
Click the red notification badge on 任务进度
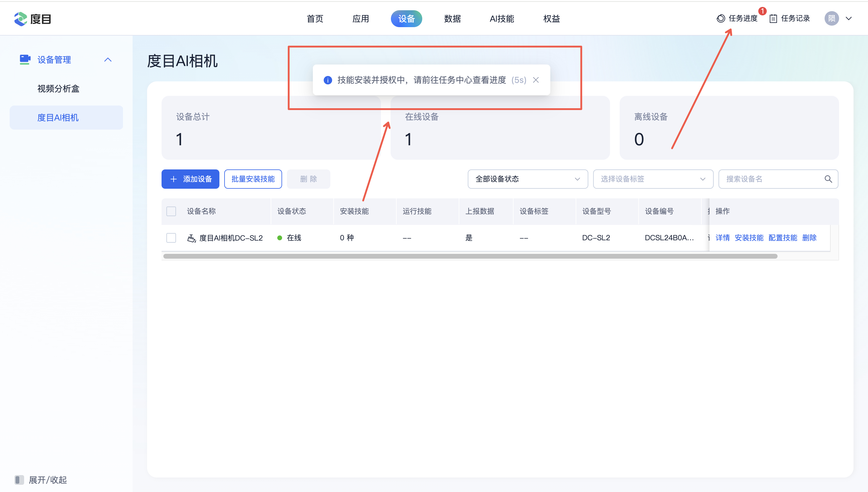pos(762,11)
